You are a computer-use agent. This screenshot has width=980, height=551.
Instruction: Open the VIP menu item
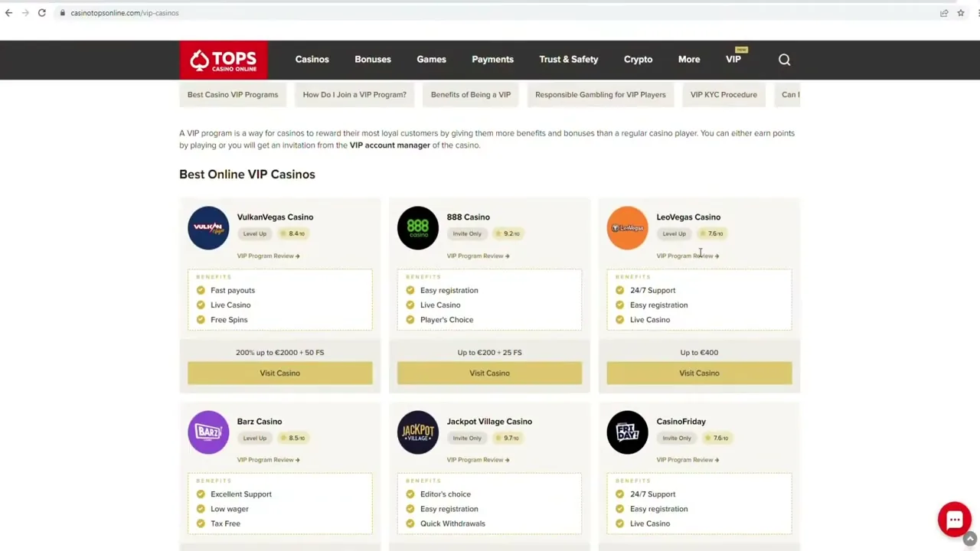click(733, 60)
